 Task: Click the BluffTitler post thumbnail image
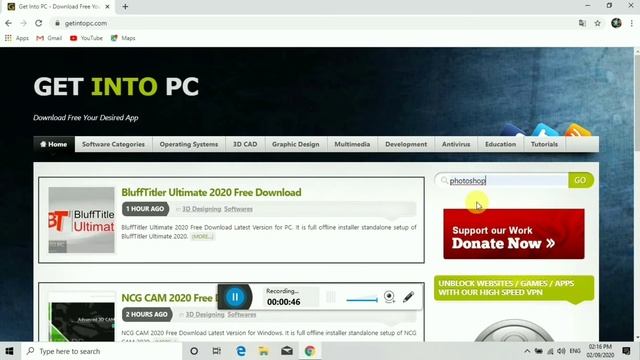[x=82, y=220]
